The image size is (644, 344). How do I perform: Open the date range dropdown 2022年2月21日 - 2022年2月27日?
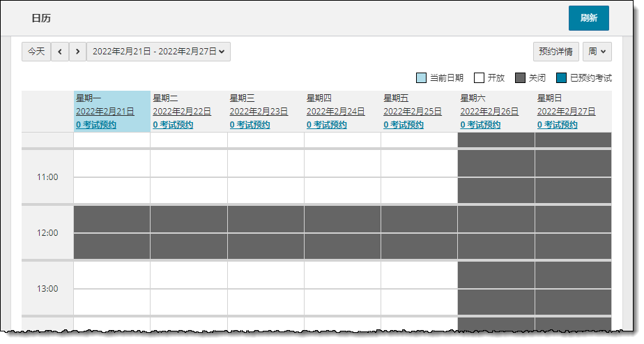(158, 52)
